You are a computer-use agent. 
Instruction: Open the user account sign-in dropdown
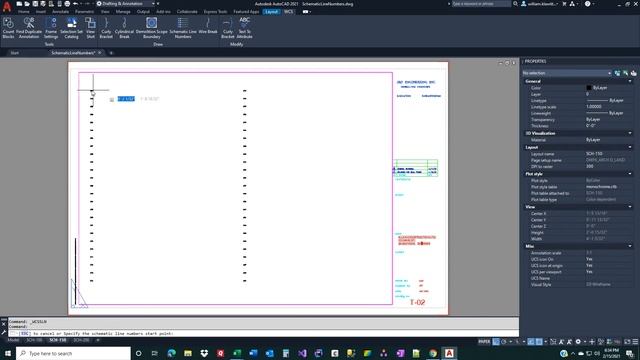540,4
